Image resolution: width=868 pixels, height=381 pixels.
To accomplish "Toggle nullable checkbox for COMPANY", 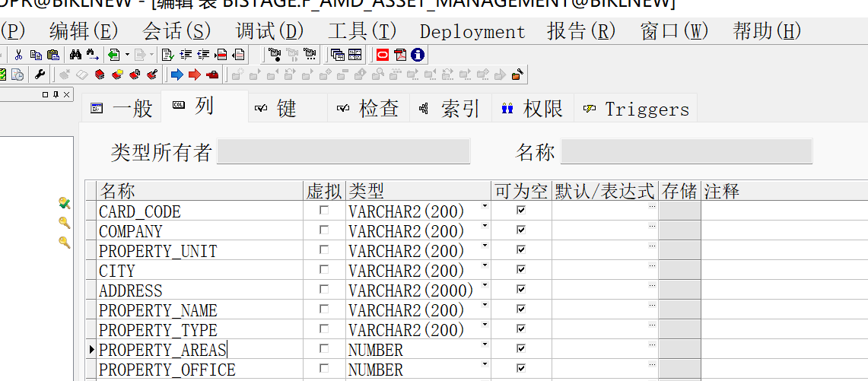I will [521, 230].
